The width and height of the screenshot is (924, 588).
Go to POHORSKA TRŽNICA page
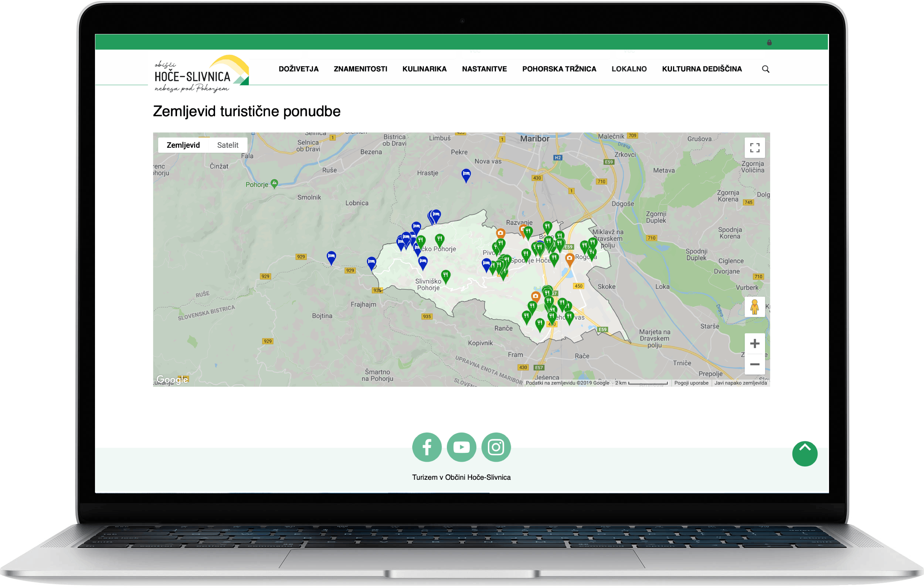pos(559,69)
